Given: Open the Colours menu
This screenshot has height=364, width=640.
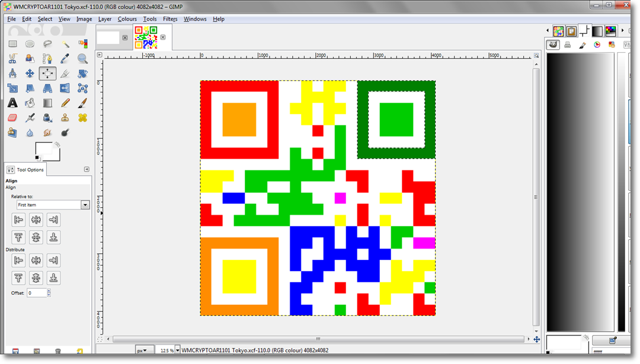Looking at the screenshot, I should coord(127,19).
